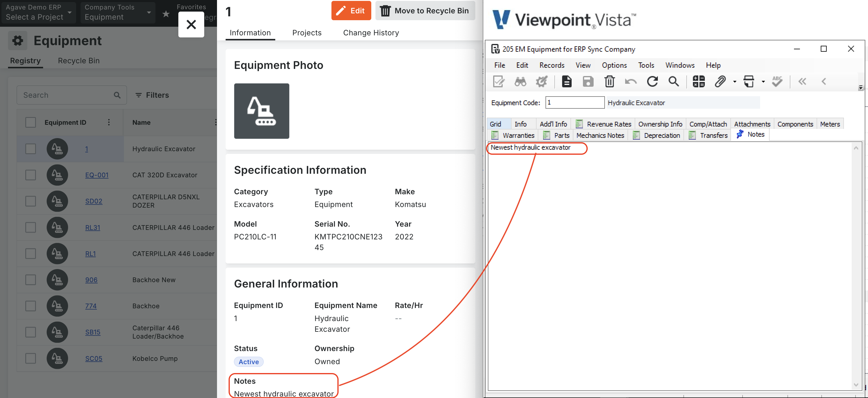Viewport: 868px width, 398px height.
Task: Click the refresh icon in Vista toolbar
Action: pos(652,81)
